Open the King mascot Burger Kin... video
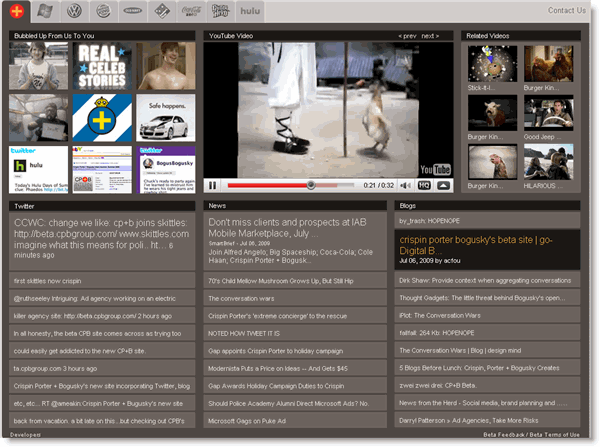 pos(492,162)
